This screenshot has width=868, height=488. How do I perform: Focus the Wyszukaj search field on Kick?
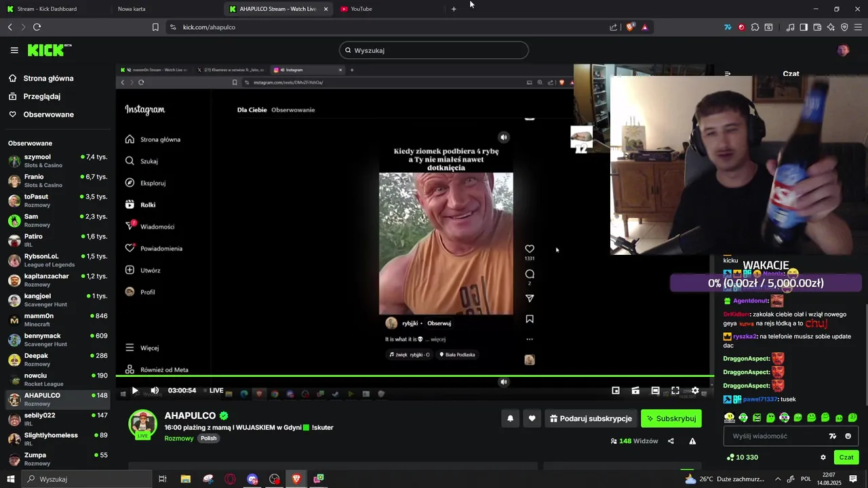click(x=434, y=50)
